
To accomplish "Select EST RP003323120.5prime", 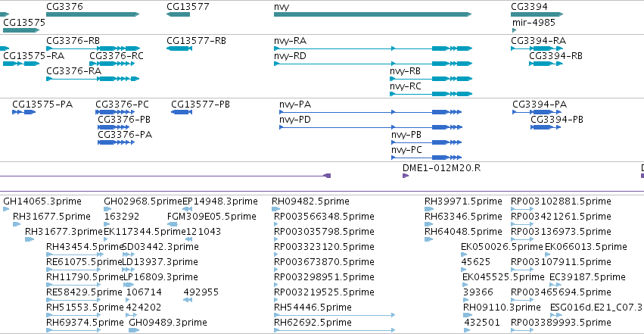I will (x=276, y=254).
